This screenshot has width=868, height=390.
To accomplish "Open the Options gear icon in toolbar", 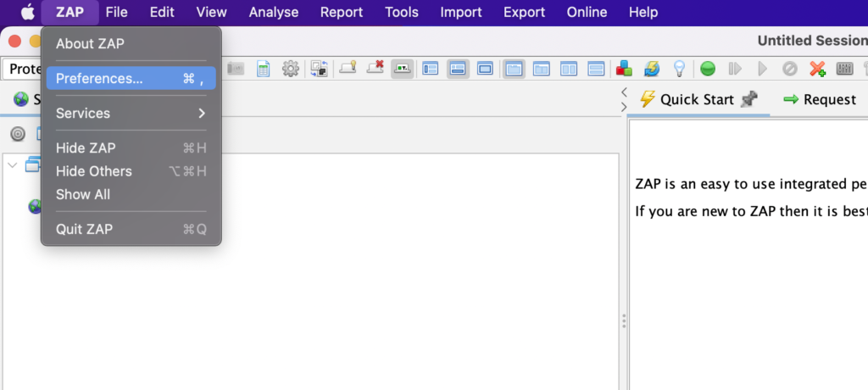I will click(x=291, y=69).
